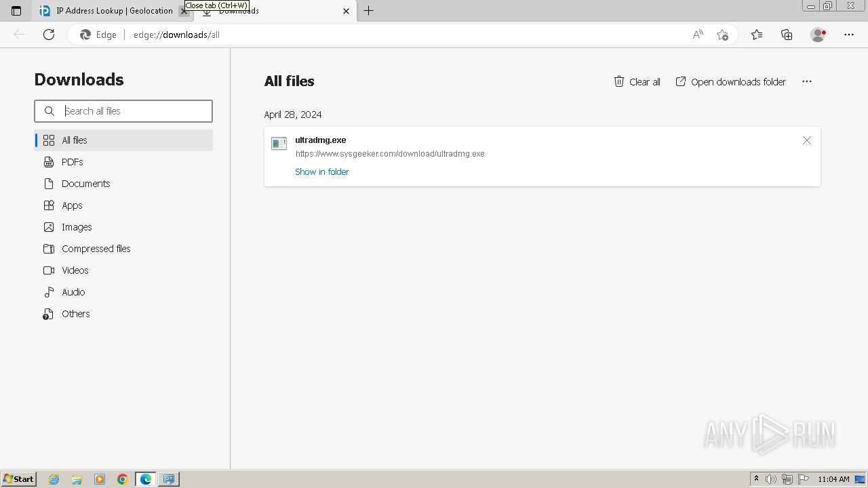Refresh the downloads page
This screenshot has height=488, width=868.
pos(49,35)
